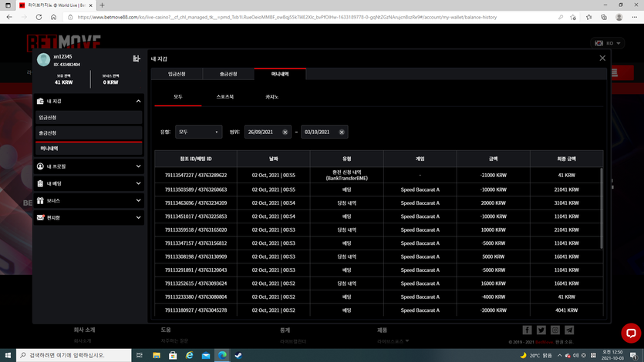Click the profile icon in sidebar
The image size is (644, 362).
tap(40, 166)
